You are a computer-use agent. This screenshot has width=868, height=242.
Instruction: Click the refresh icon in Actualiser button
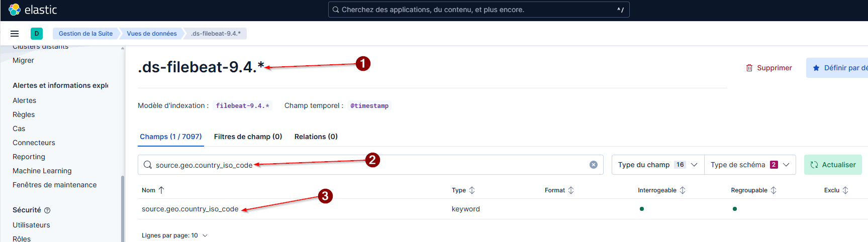point(814,165)
